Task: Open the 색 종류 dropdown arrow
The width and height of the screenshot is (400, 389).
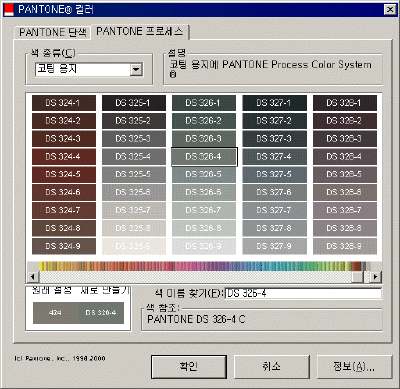Action: click(136, 69)
